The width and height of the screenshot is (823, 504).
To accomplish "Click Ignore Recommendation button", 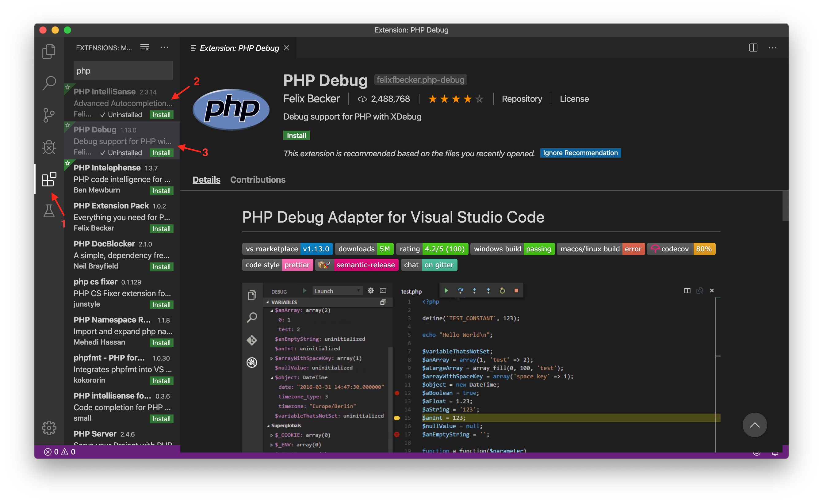I will click(x=580, y=153).
